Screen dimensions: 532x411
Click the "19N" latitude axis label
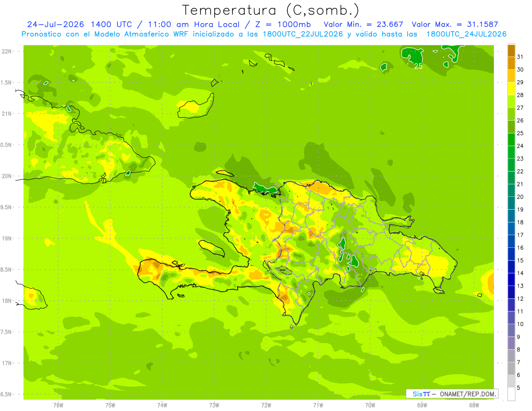tap(7, 239)
